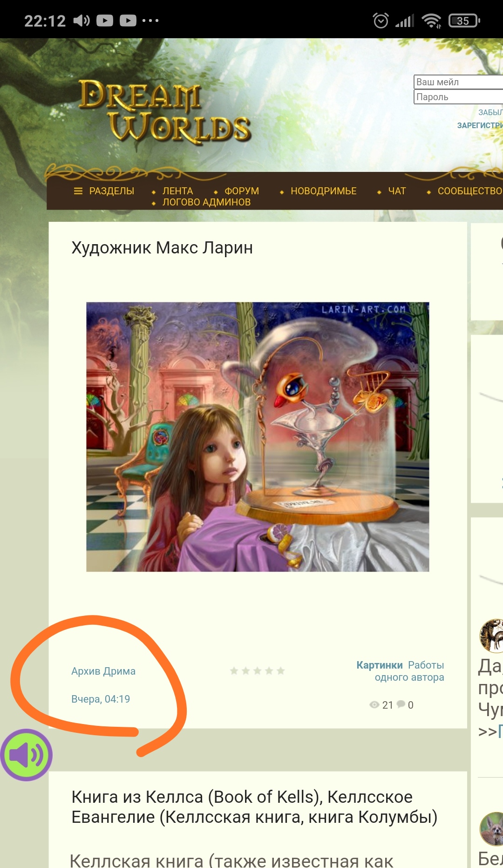Click the post date Вчера, 04:19
Viewport: 503px width, 868px height.
(x=101, y=699)
